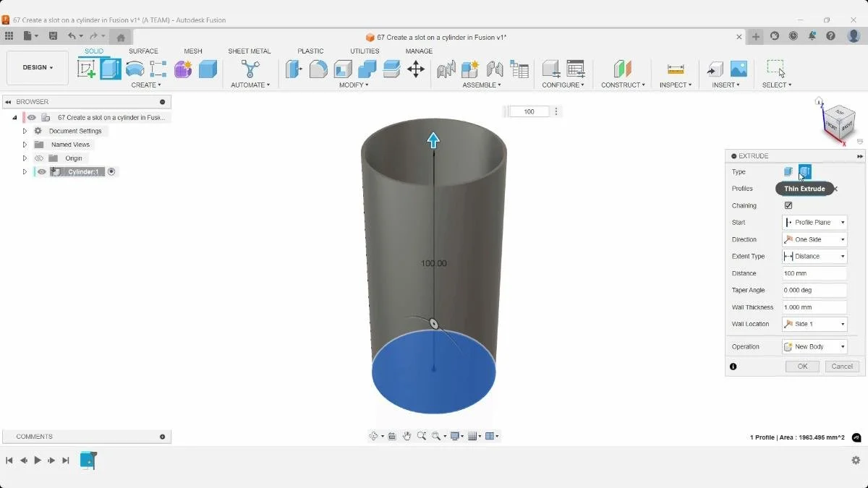Click the Zoom magnifier tool
Screen dimensions: 868x488
[x=422, y=436]
